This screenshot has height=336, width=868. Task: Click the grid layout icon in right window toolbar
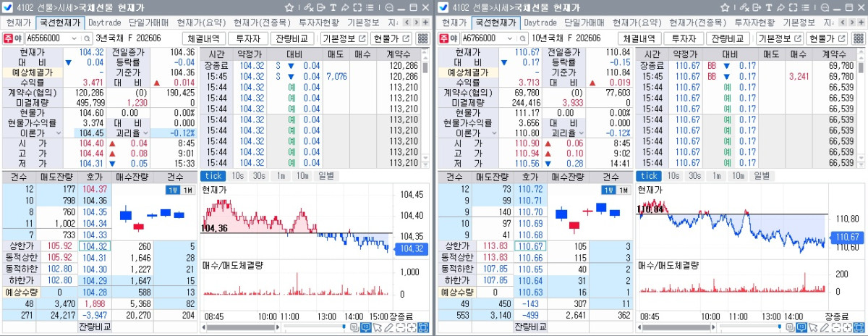[x=859, y=38]
